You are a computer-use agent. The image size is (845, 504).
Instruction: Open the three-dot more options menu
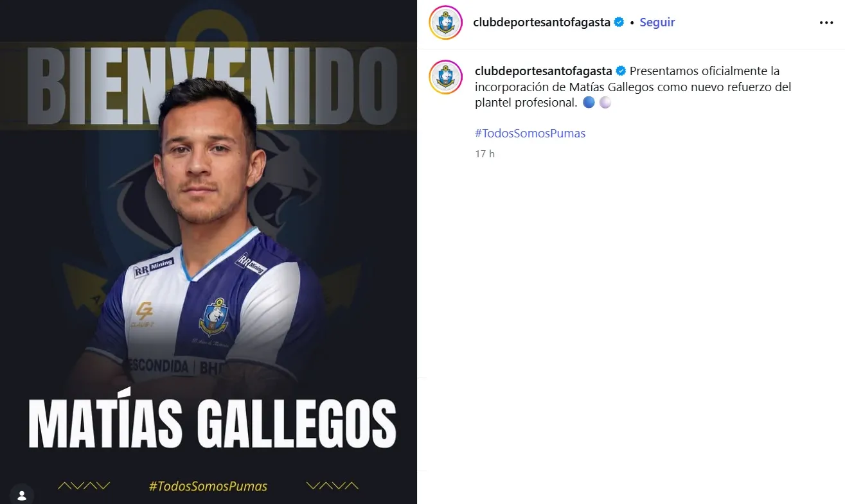[x=826, y=22]
